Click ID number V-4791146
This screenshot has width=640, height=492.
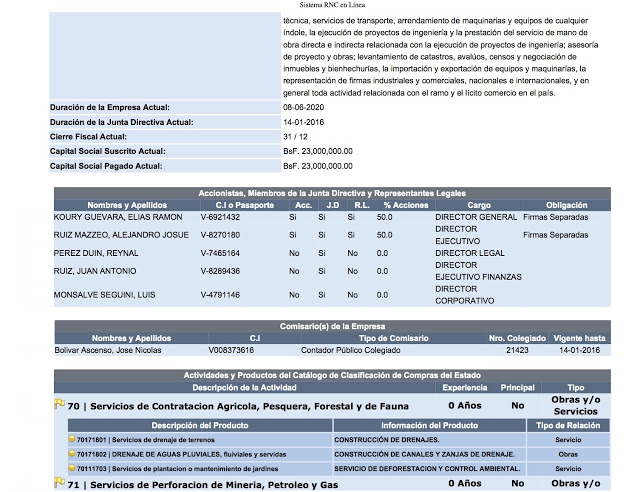click(220, 295)
